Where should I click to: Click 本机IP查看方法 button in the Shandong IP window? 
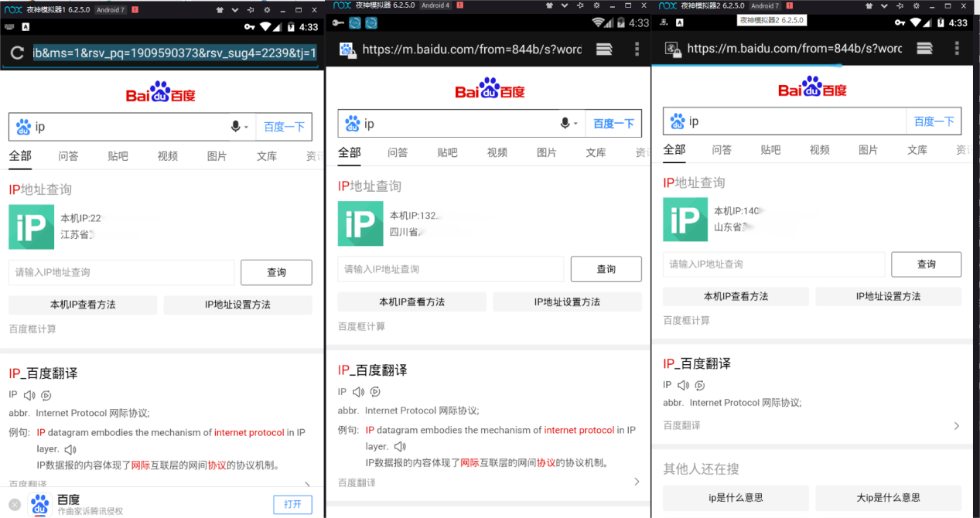tap(736, 297)
